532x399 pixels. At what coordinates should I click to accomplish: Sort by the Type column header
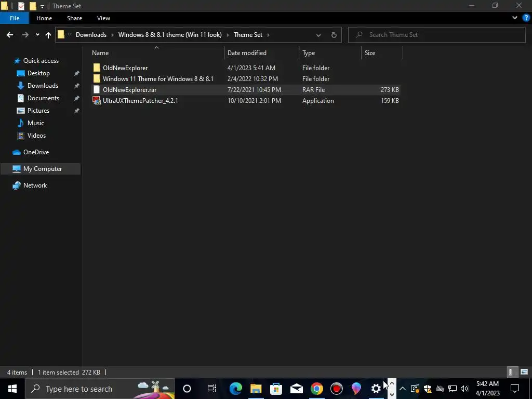click(x=309, y=53)
